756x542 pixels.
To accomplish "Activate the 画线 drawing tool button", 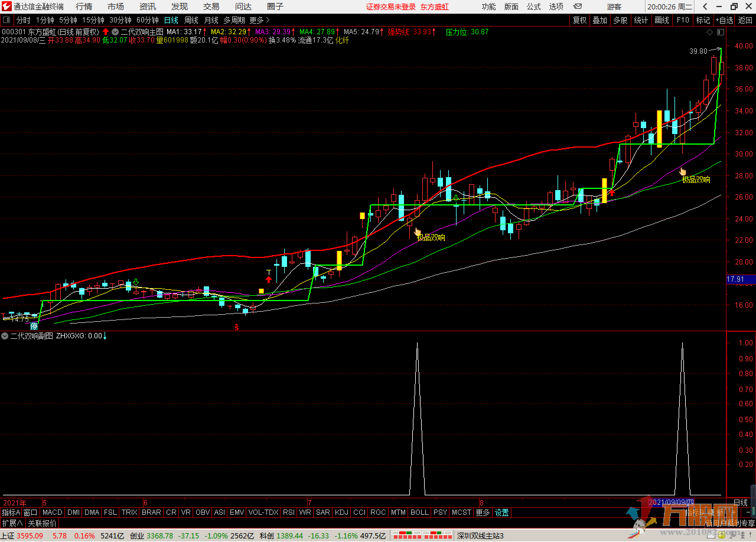I will [x=661, y=19].
